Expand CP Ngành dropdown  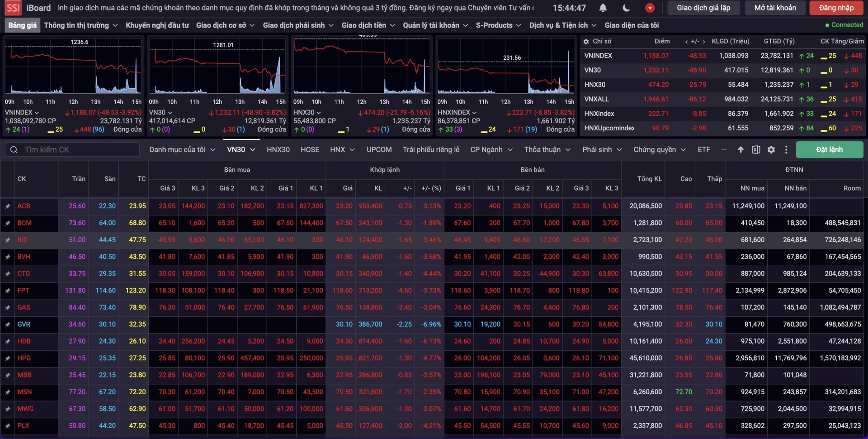click(491, 150)
